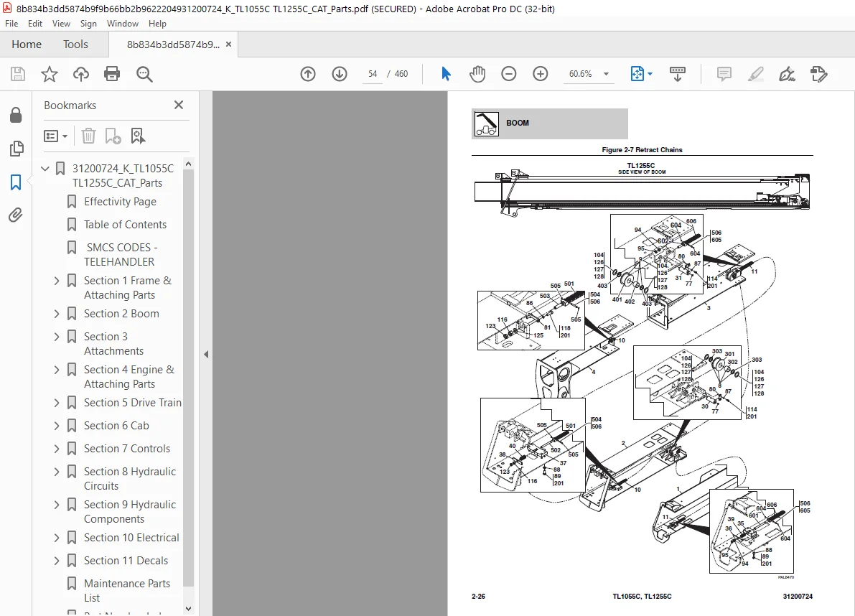Open the zoom level dropdown

pos(606,74)
